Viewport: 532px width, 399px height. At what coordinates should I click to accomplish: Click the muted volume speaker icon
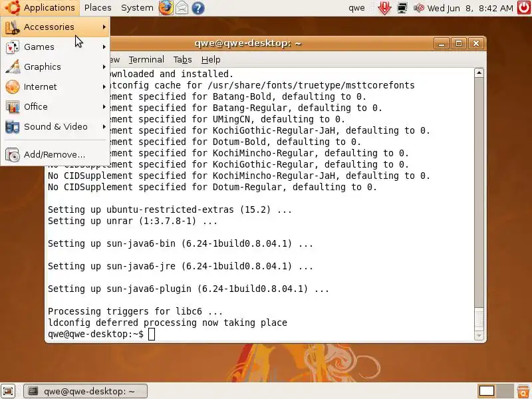pyautogui.click(x=419, y=8)
